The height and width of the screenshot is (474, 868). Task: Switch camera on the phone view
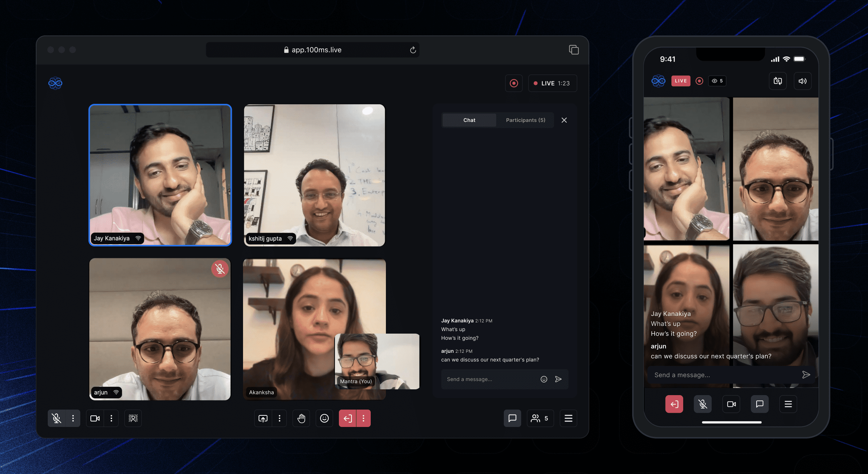[778, 81]
